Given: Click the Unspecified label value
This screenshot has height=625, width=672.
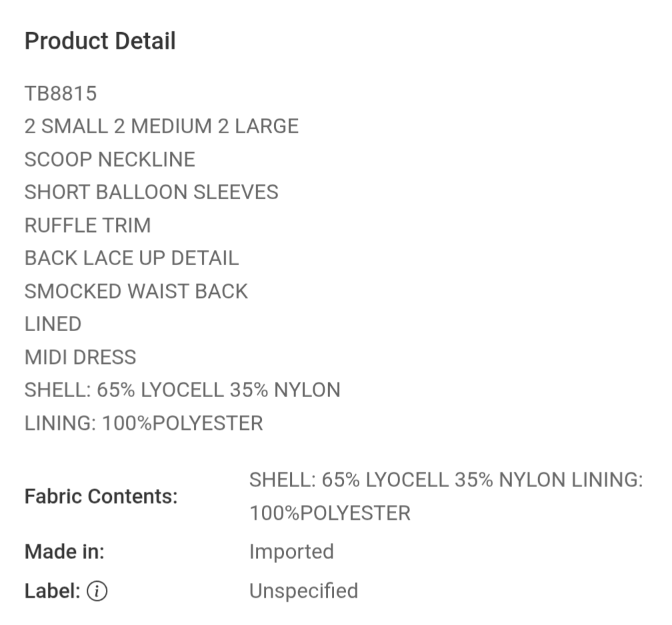Looking at the screenshot, I should tap(303, 591).
